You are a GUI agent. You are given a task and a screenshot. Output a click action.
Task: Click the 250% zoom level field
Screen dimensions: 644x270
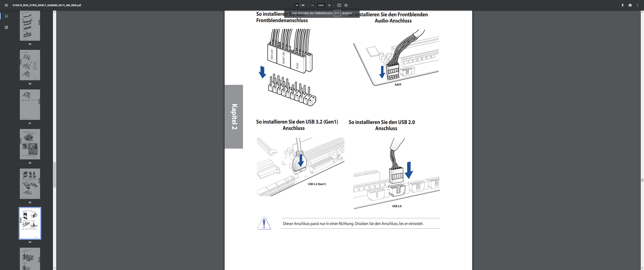point(321,5)
